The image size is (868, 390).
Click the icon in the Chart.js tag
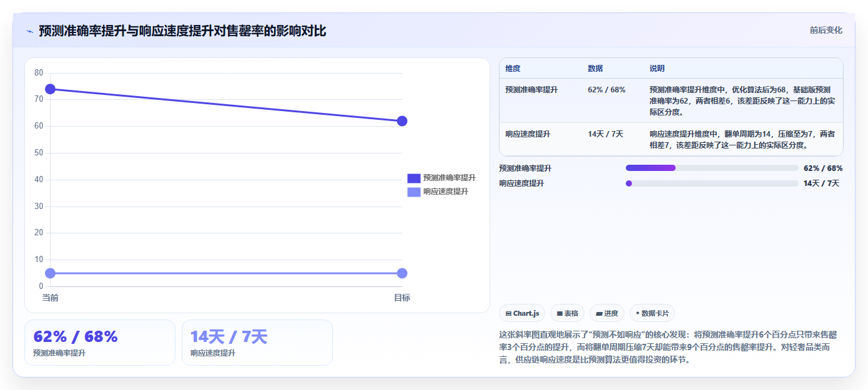[x=508, y=313]
